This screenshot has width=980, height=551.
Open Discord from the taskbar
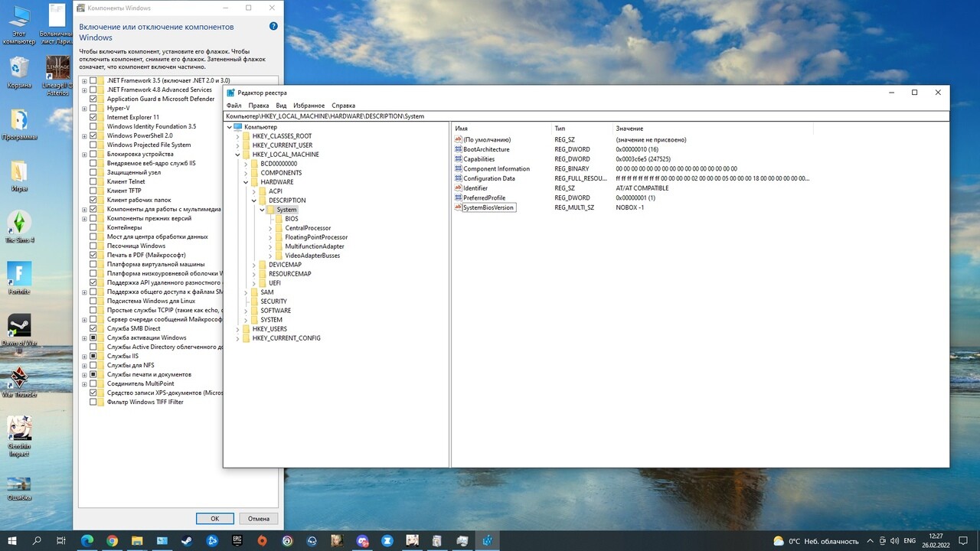pyautogui.click(x=362, y=540)
